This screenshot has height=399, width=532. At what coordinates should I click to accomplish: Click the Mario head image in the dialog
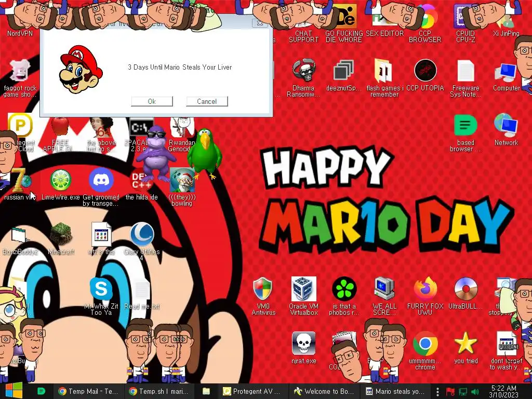pyautogui.click(x=81, y=70)
